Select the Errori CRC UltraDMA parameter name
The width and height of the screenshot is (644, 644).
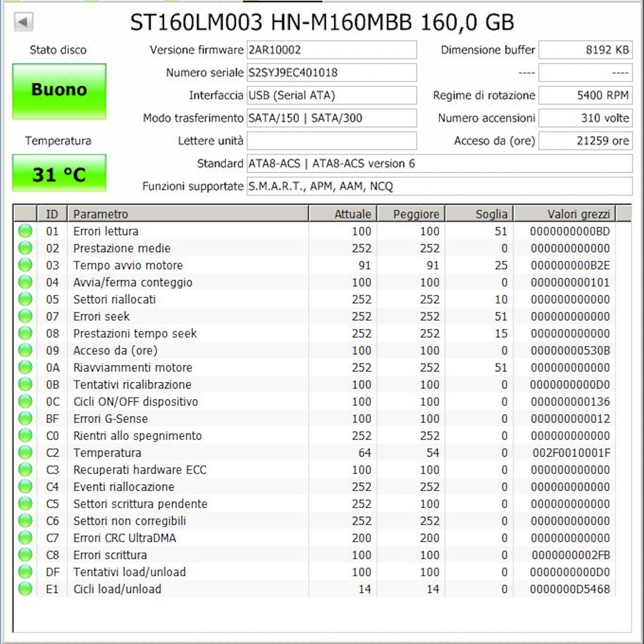(x=125, y=538)
